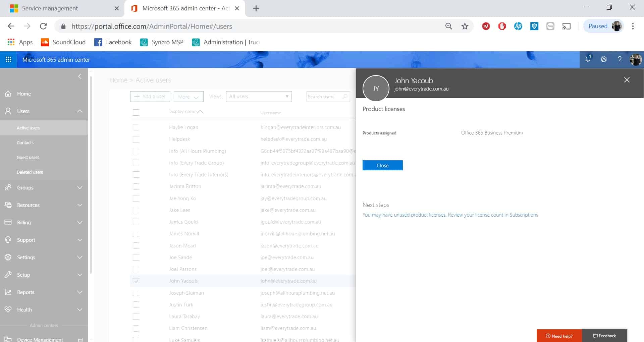Viewport: 644px width, 342px height.
Task: Click Add a user button
Action: coord(150,97)
